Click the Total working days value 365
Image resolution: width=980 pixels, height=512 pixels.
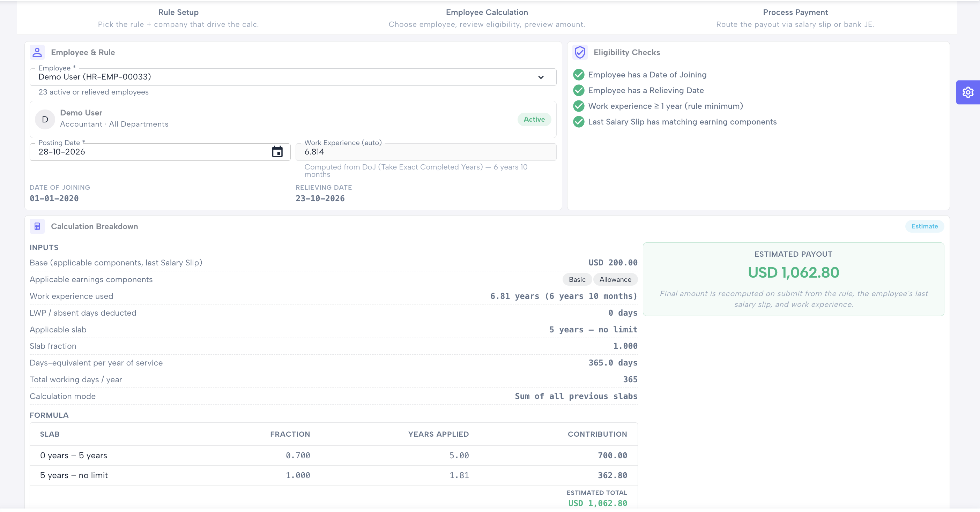pos(630,379)
